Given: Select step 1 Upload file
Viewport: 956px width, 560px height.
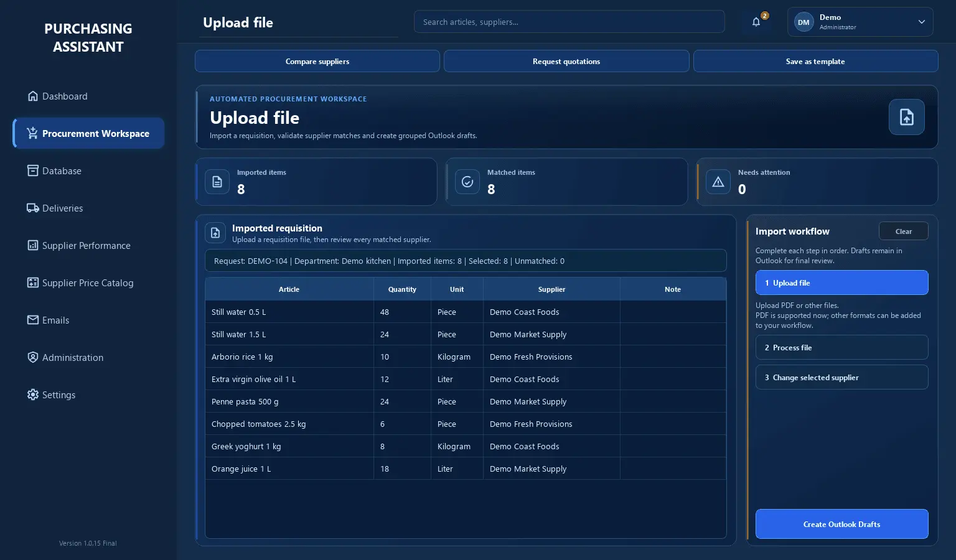Looking at the screenshot, I should click(841, 282).
